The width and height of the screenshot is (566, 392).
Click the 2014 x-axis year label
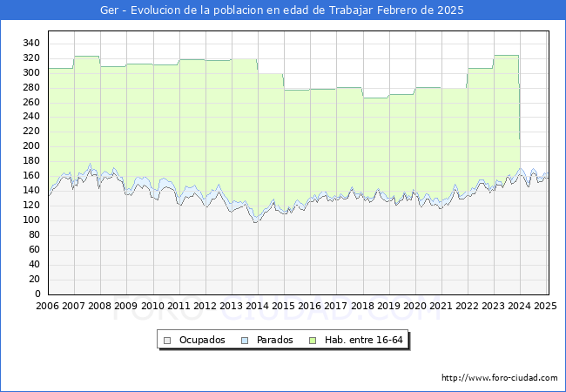(258, 306)
